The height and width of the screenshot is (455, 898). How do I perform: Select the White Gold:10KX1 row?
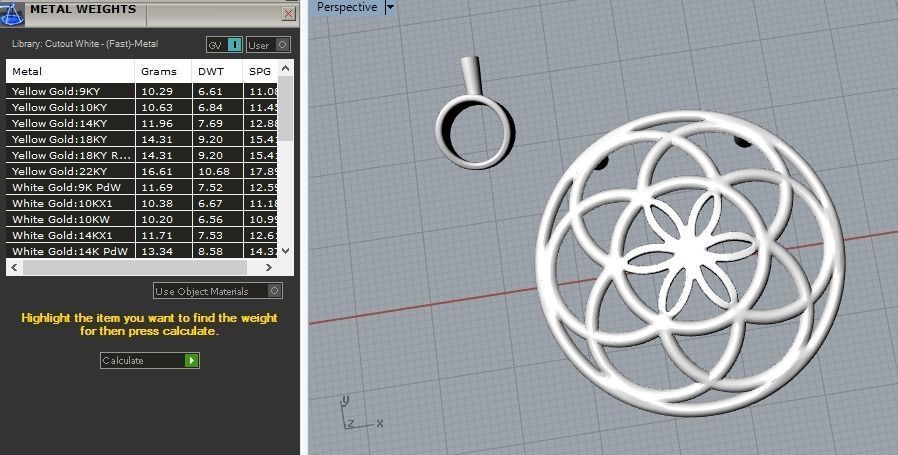click(142, 203)
